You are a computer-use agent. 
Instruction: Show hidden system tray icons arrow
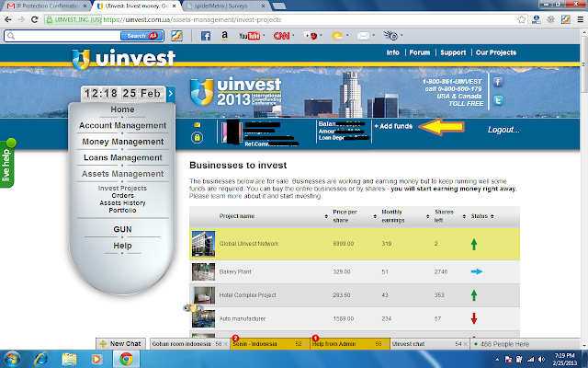[x=497, y=360]
